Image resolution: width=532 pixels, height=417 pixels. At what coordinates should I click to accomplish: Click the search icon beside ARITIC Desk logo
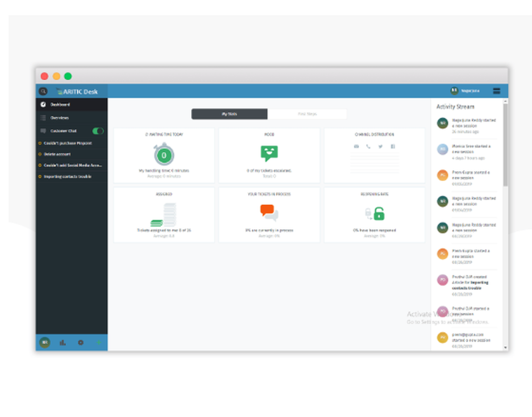(43, 91)
